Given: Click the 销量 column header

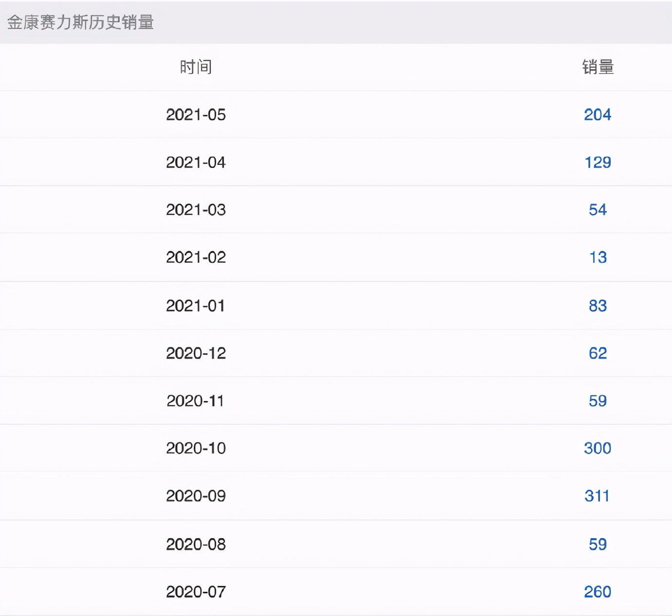Looking at the screenshot, I should [598, 67].
